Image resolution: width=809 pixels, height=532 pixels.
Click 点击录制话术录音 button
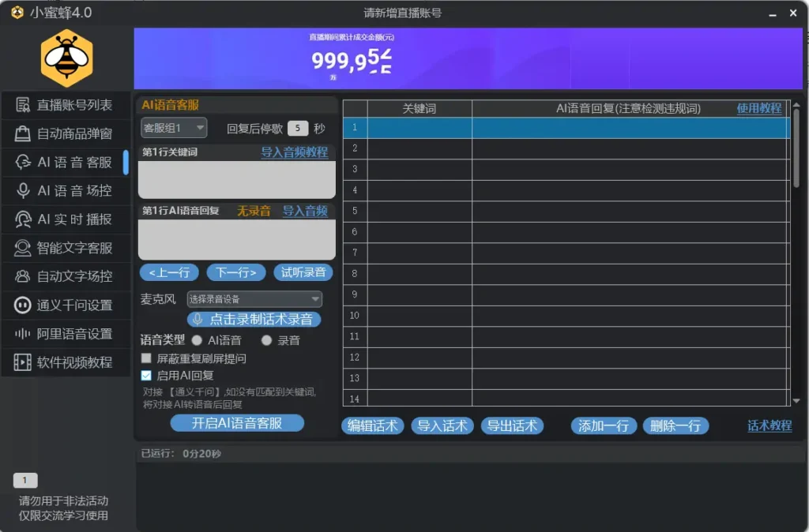(x=254, y=319)
